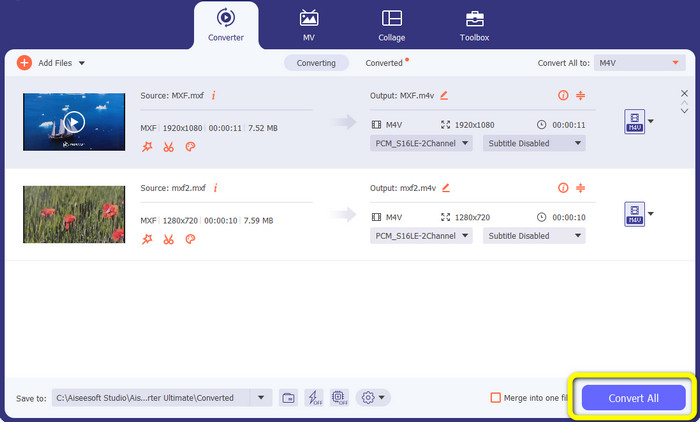Viewport: 700px width, 422px height.
Task: Open the gear settings menu
Action: [373, 397]
